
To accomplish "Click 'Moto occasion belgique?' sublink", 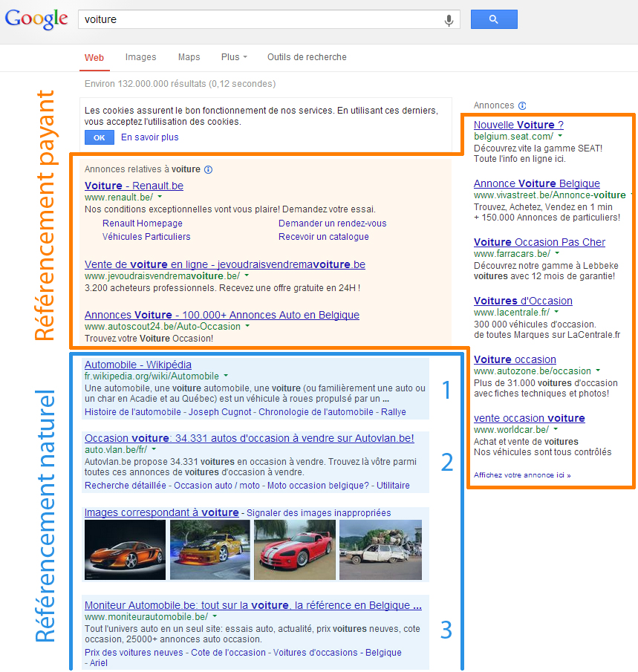I will 318,486.
